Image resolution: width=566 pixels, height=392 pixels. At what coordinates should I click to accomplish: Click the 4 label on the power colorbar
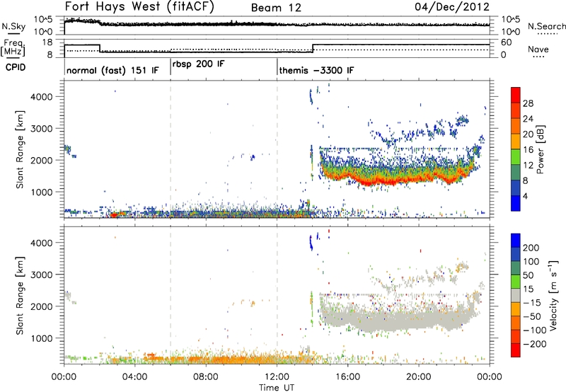[x=525, y=196]
